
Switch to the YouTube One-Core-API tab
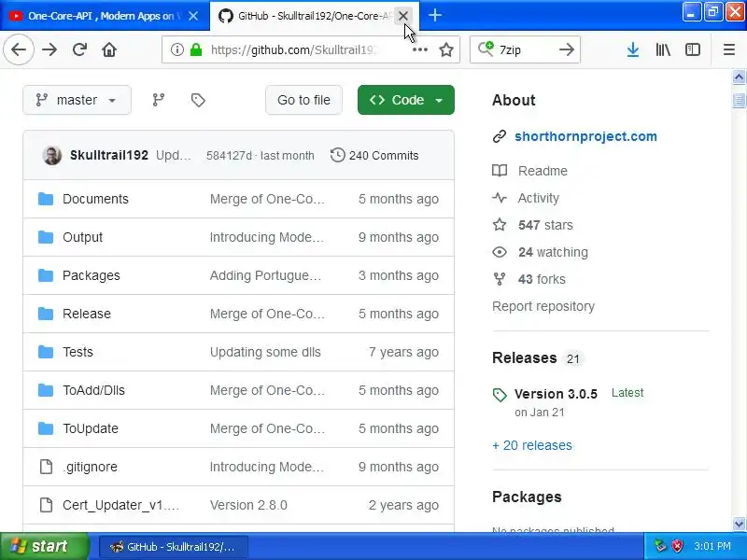(x=101, y=16)
